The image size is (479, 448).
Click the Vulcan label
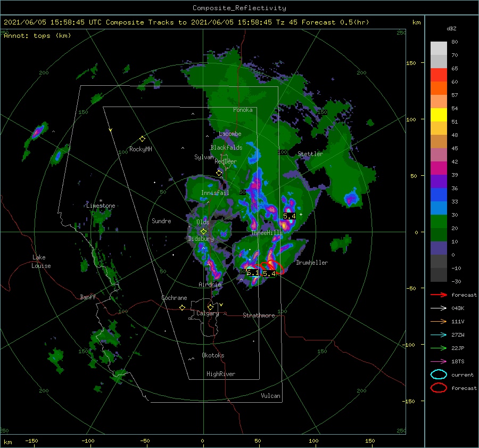point(270,396)
